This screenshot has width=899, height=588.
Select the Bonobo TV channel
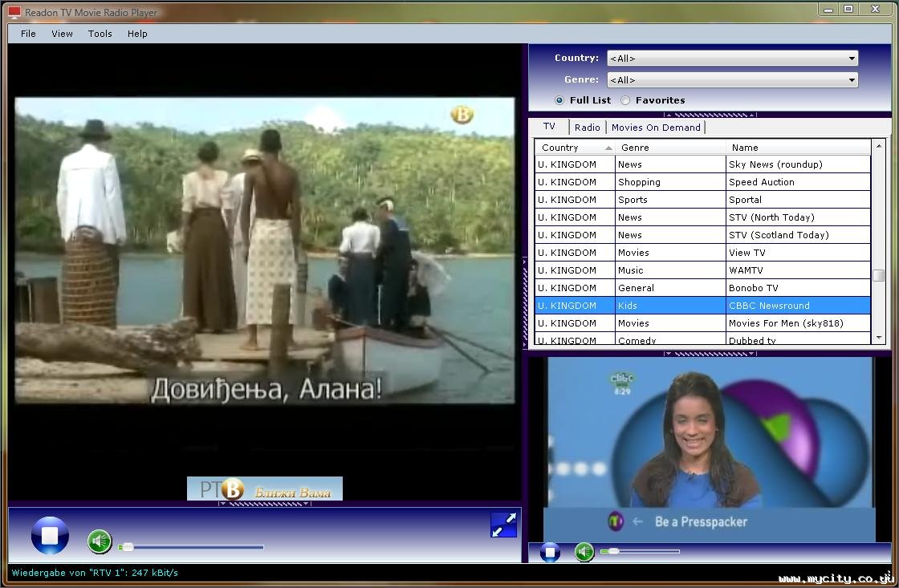coord(702,288)
